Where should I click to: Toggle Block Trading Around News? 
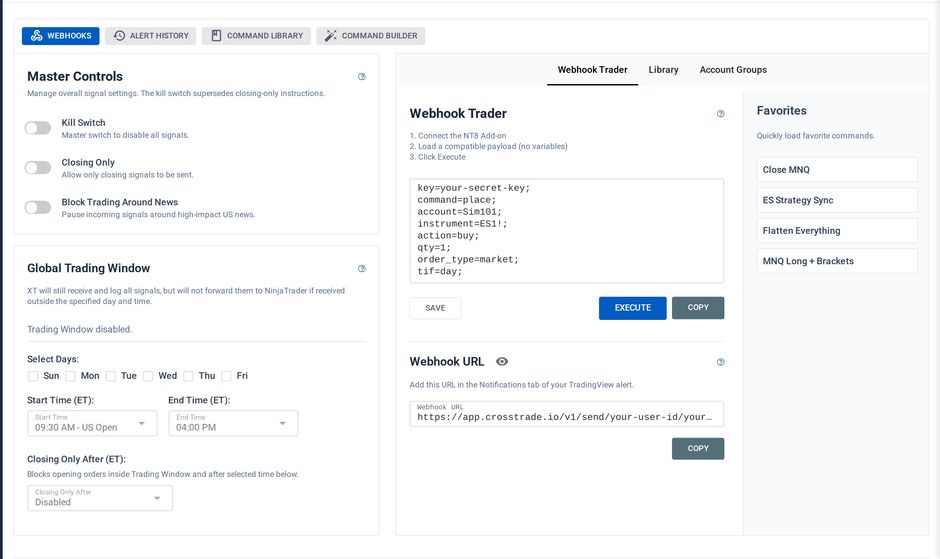(38, 208)
